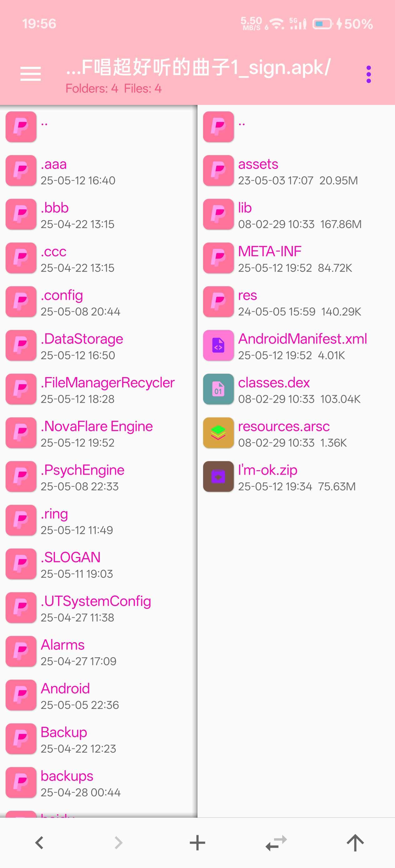
Task: Open the META-INF folder
Action: pos(296,258)
